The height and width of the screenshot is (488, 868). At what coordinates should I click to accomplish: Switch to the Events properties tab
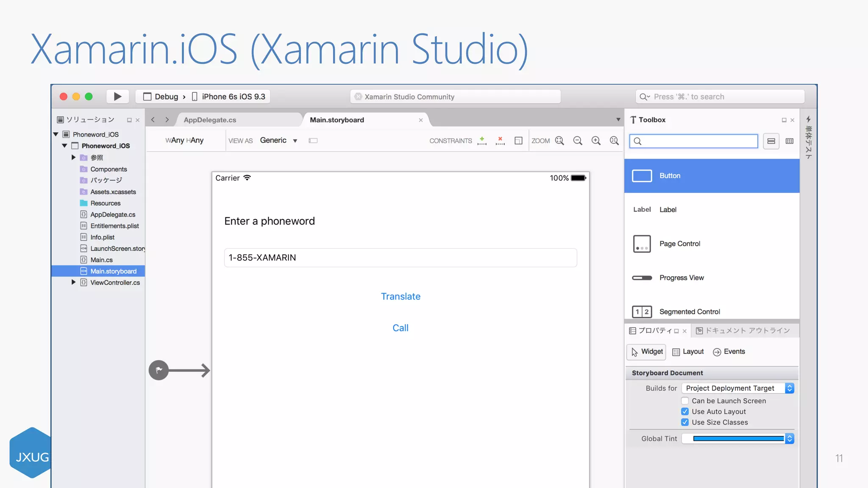point(729,352)
